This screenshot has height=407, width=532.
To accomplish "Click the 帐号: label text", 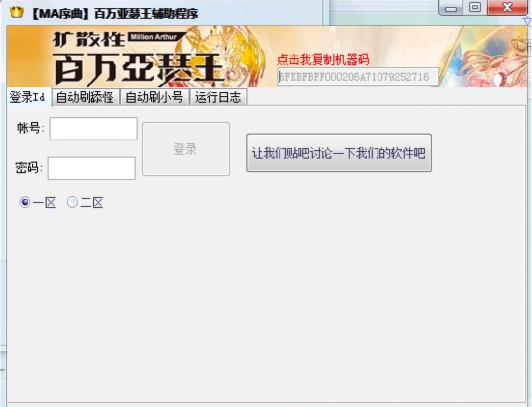I will pos(30,128).
